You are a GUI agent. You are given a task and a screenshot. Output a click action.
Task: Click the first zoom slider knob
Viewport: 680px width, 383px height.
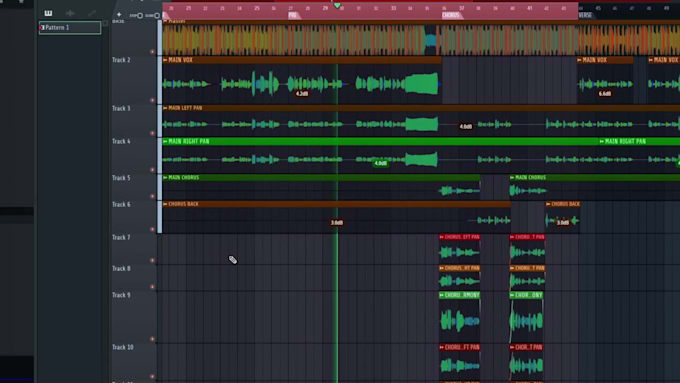pos(140,16)
